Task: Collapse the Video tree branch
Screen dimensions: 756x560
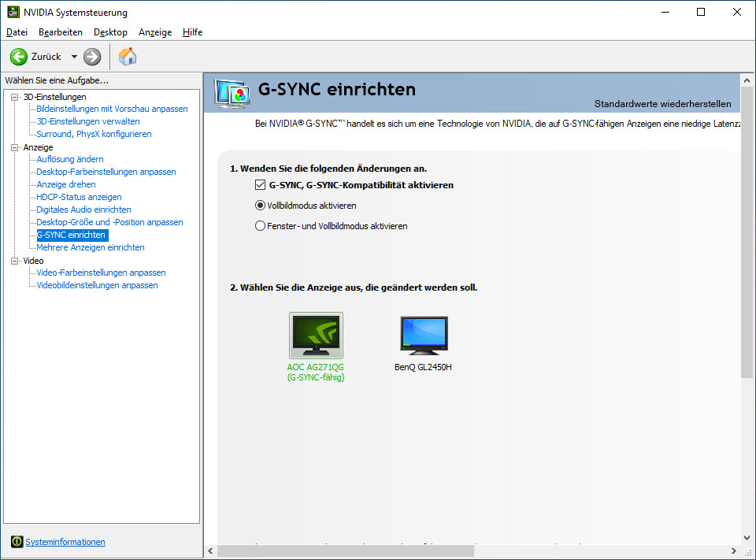Action: [x=13, y=260]
